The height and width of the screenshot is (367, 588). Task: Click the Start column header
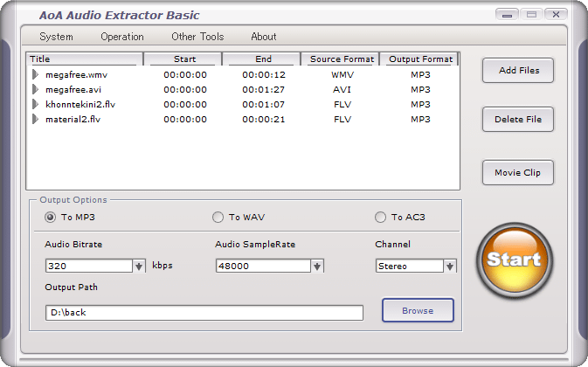pos(183,59)
